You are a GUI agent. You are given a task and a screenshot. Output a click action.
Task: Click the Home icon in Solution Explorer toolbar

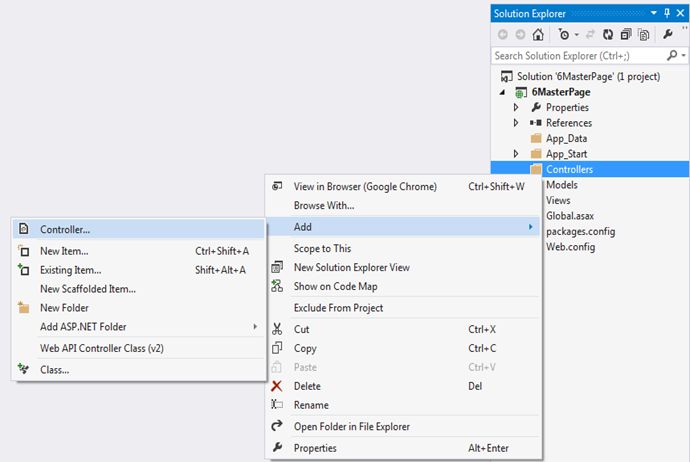click(538, 34)
